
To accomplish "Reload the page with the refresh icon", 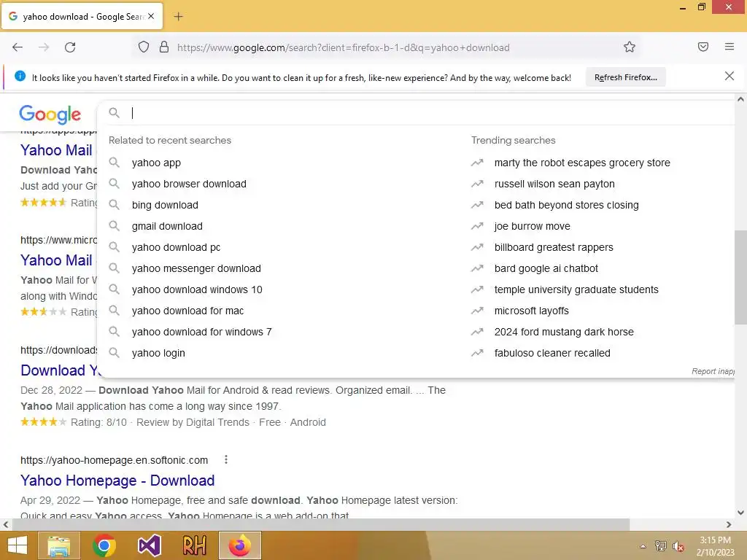I will [70, 47].
